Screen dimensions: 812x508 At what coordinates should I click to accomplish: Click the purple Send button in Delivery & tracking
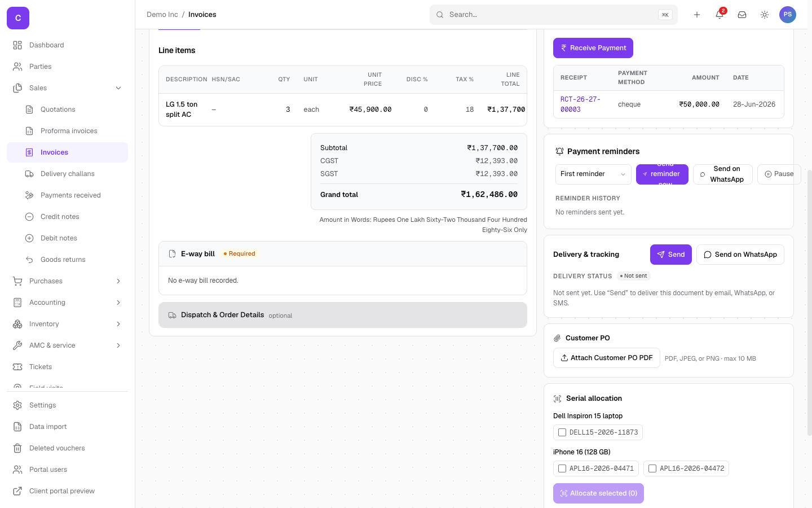671,255
